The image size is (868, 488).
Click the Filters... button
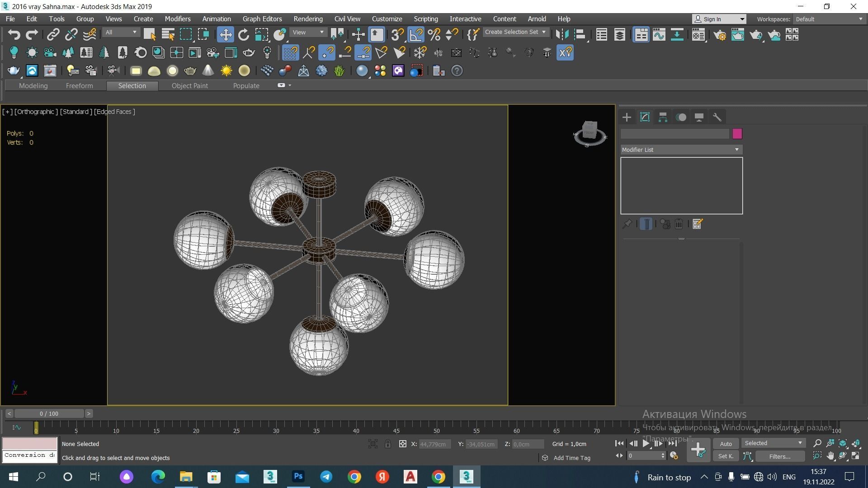780,456
